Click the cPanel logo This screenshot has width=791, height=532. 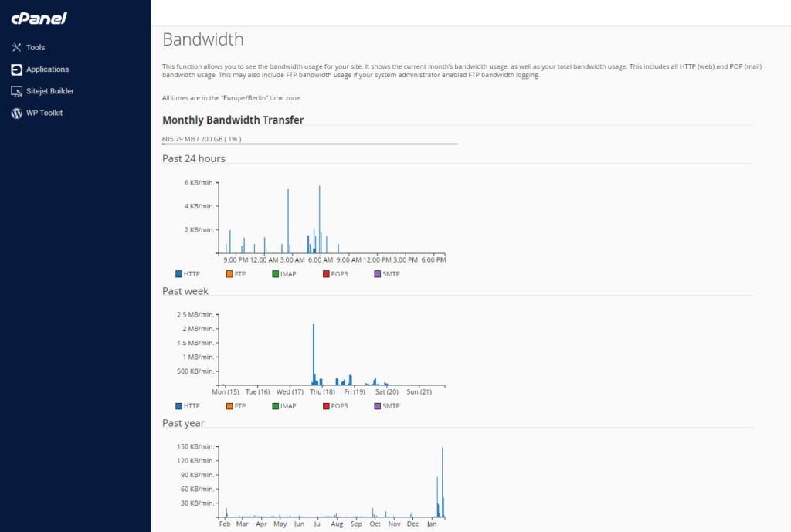[39, 19]
